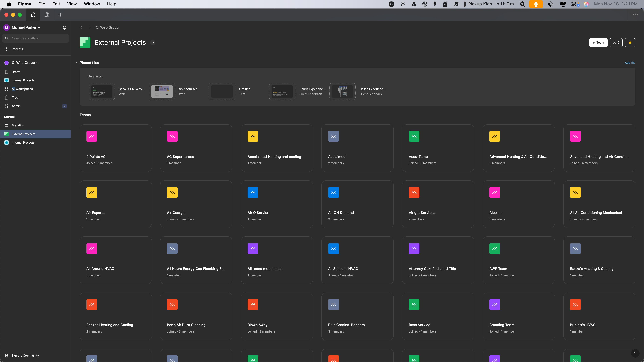Click the Recents clock icon
Image resolution: width=644 pixels, height=362 pixels.
(7, 49)
